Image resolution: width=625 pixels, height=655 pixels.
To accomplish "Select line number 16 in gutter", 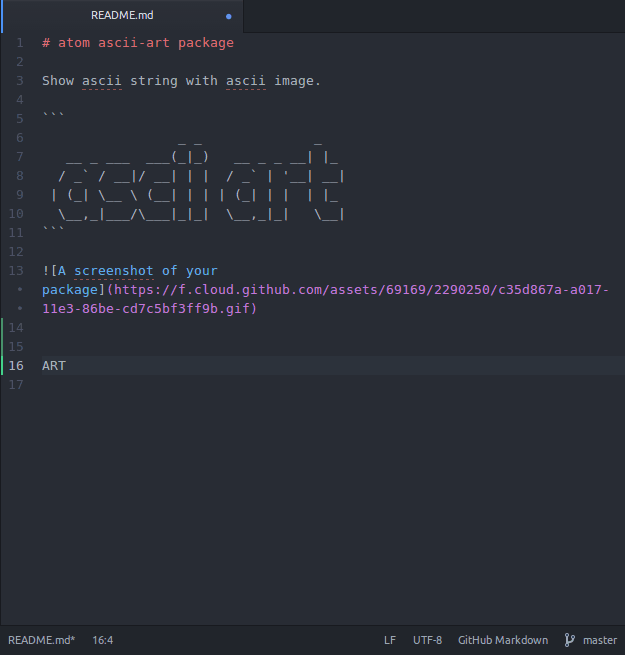I will pos(16,366).
